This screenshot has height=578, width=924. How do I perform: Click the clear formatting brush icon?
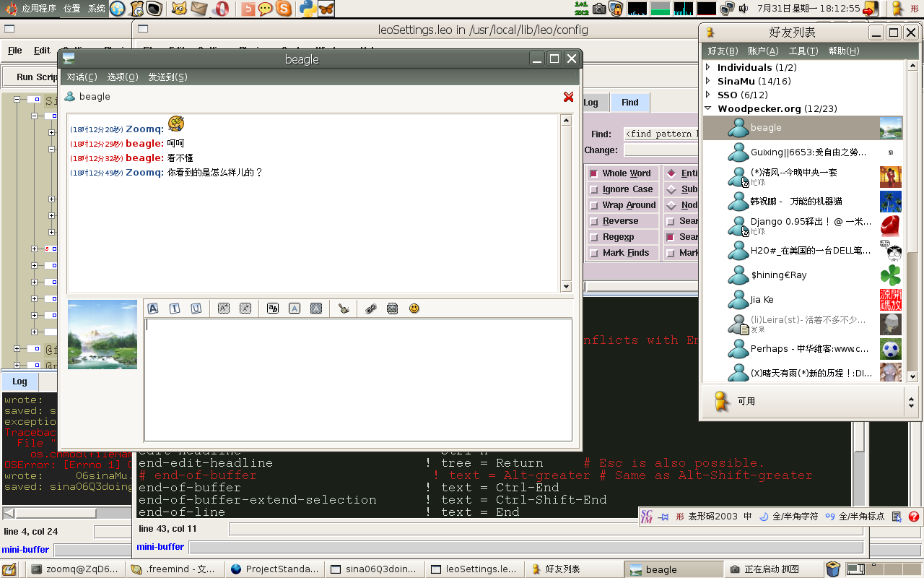tap(344, 309)
